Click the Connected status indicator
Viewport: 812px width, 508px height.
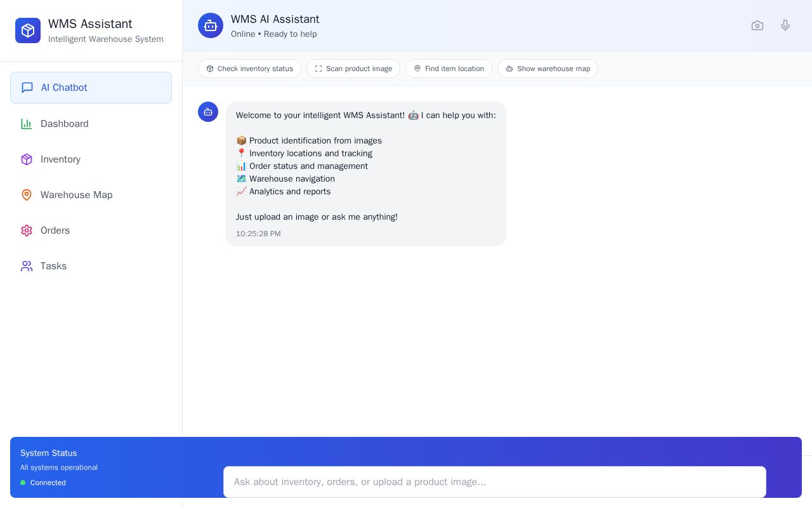[43, 483]
